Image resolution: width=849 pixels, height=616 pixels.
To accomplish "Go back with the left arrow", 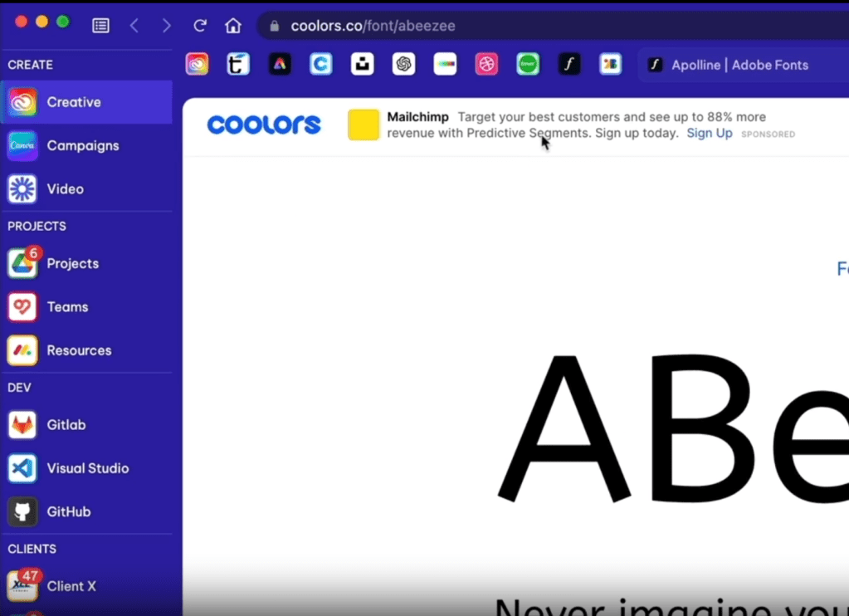I will click(134, 26).
